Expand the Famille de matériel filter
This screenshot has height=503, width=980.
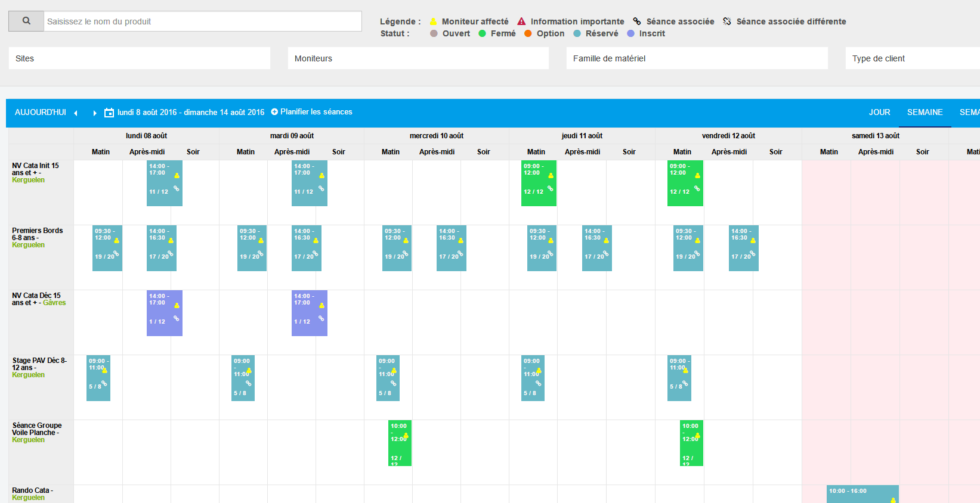(697, 58)
